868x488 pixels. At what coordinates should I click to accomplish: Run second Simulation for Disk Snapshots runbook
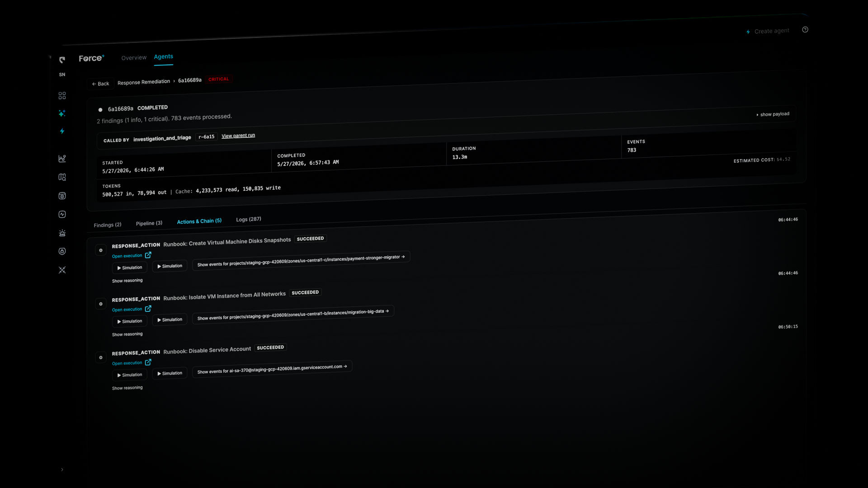point(170,266)
